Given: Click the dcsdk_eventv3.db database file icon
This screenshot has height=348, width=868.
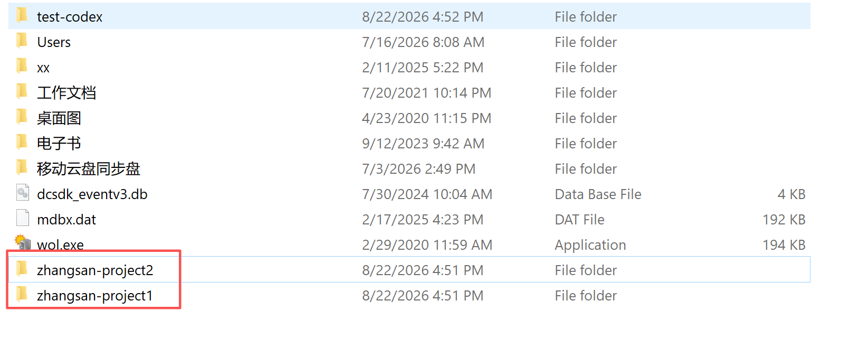Looking at the screenshot, I should 23,193.
